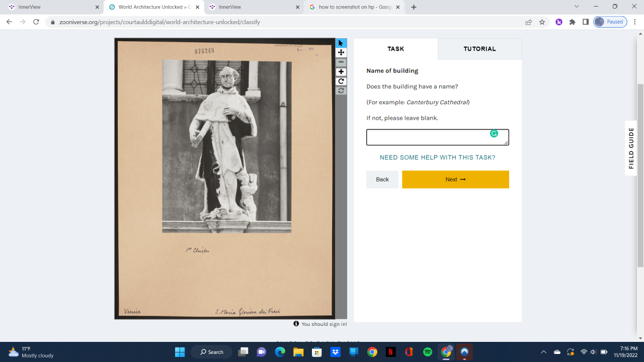The width and height of the screenshot is (644, 362).
Task: Select the pan move tool
Action: point(341,53)
